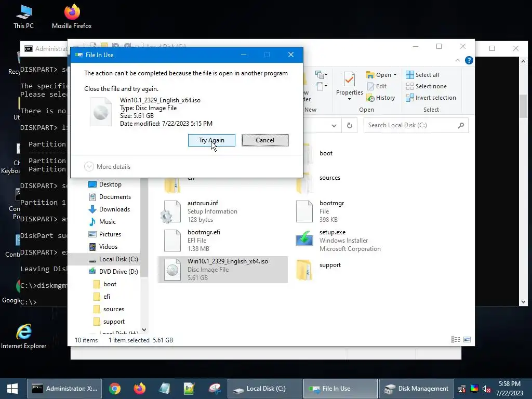The width and height of the screenshot is (532, 399).
Task: Open the Properties dropdown arrow
Action: pyautogui.click(x=349, y=99)
